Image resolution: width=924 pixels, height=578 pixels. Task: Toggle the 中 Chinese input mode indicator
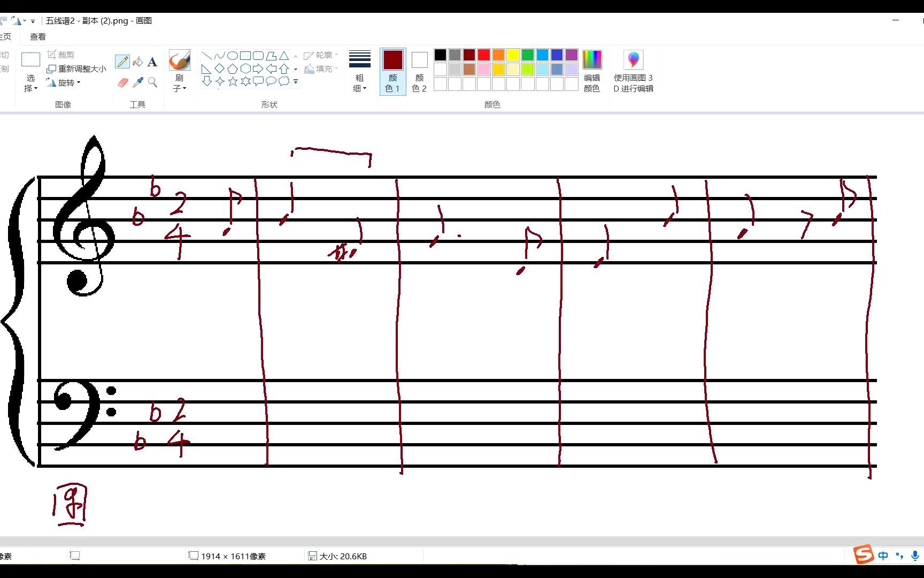point(883,556)
